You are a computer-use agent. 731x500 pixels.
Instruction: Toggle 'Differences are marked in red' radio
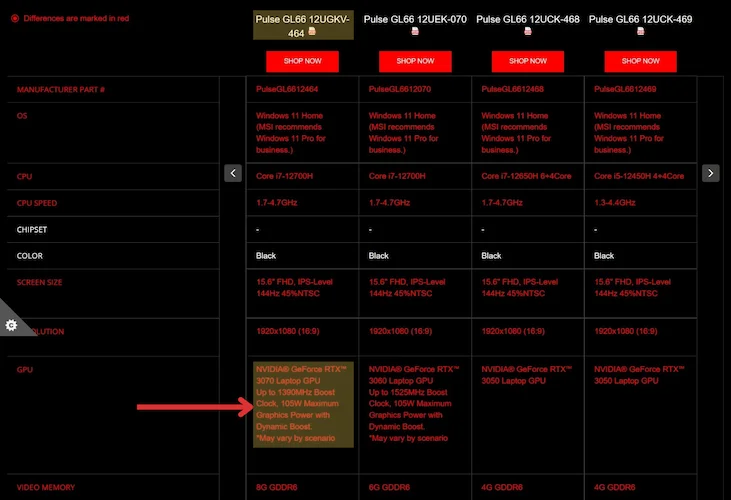point(15,18)
